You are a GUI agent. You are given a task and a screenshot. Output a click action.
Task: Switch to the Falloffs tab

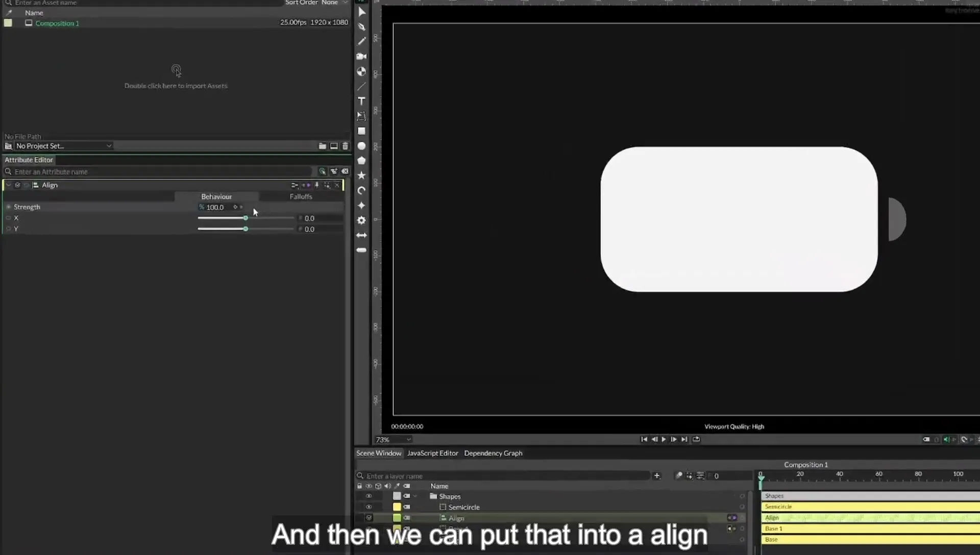[x=301, y=196]
